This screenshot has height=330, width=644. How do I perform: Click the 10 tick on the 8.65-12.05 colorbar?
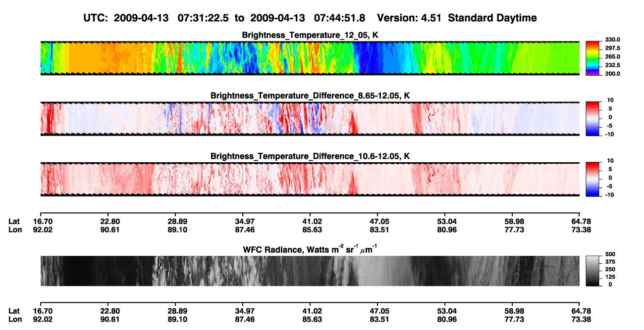611,100
